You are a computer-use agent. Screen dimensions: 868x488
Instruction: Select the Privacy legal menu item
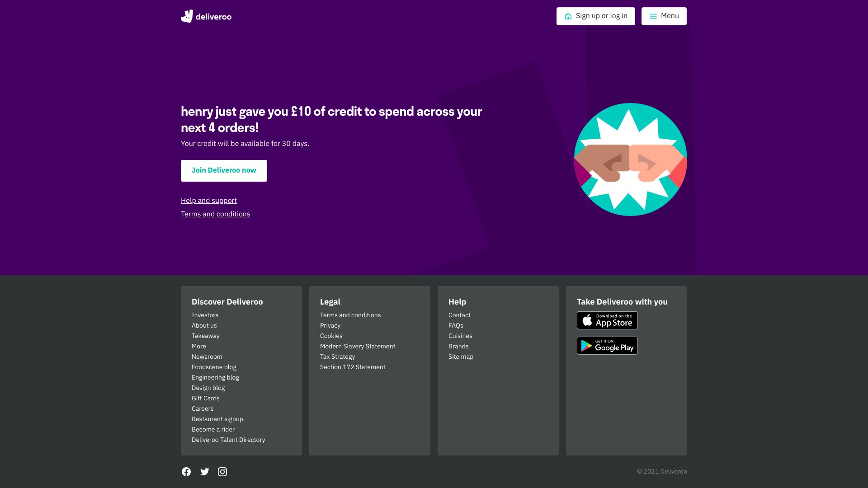point(330,325)
